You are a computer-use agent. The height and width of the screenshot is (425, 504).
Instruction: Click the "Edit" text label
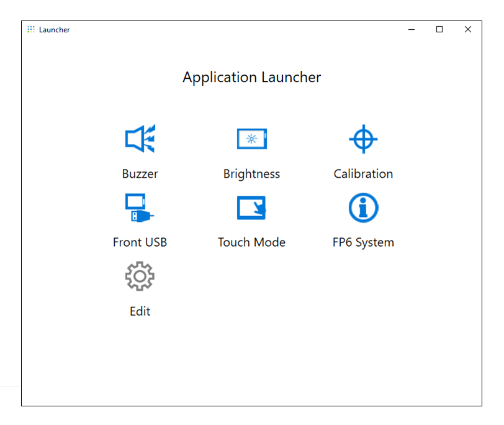click(x=140, y=311)
